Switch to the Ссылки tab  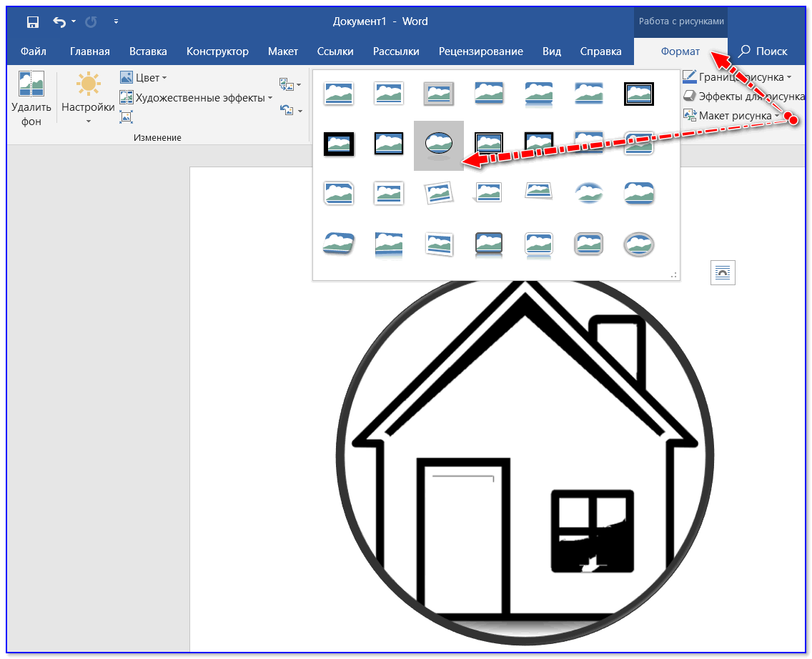point(335,51)
